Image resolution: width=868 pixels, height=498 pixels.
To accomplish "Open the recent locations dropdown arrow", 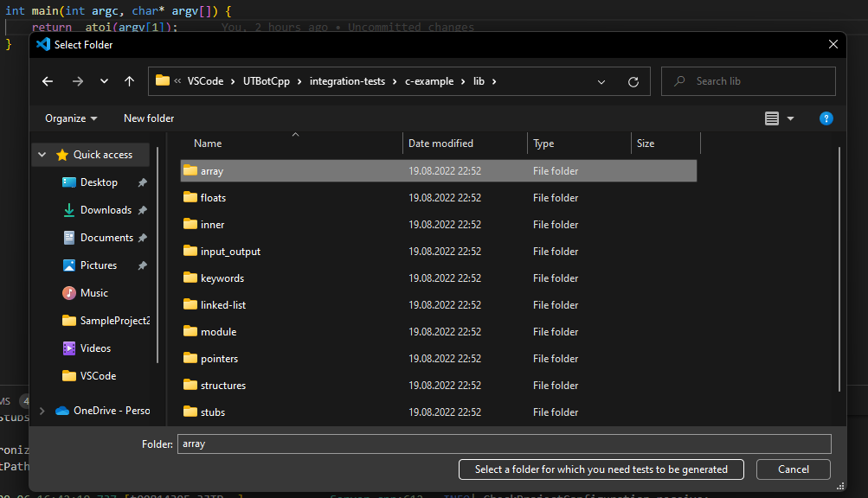I will (x=104, y=81).
